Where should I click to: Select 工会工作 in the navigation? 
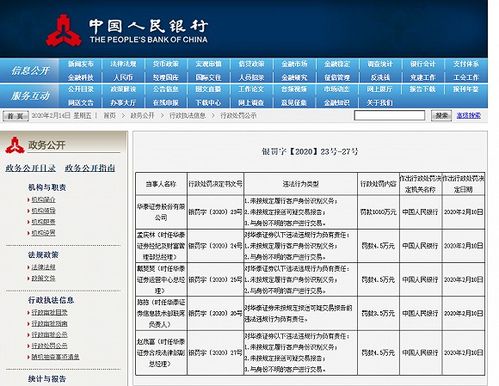tap(466, 77)
